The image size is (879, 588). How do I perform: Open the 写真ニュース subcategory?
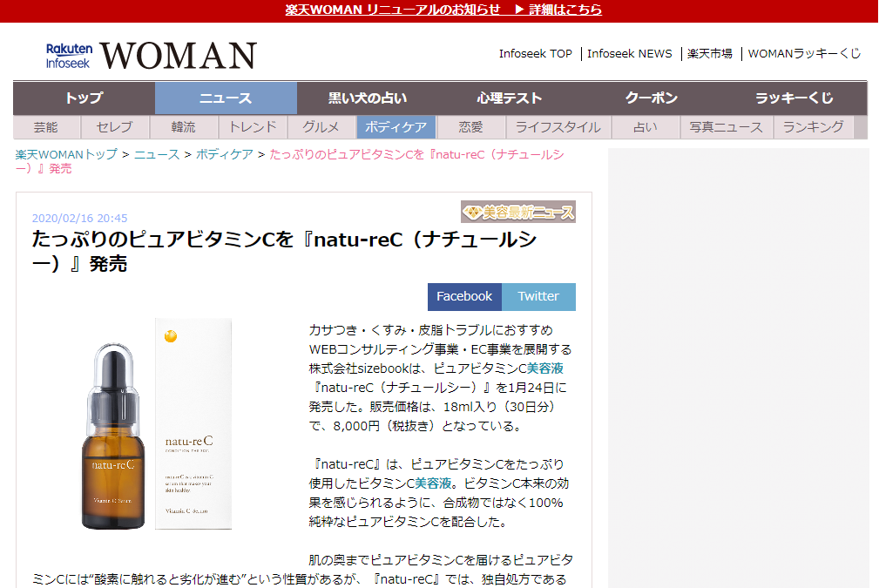point(726,127)
